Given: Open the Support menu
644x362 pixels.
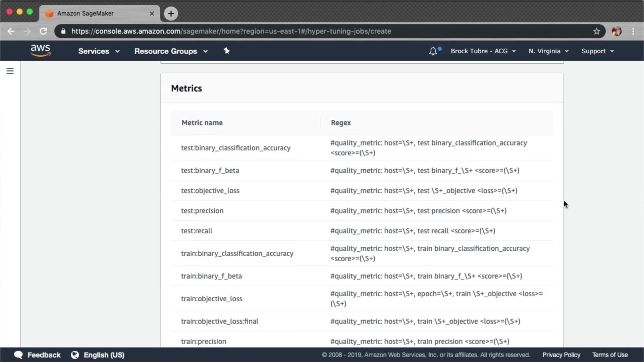Looking at the screenshot, I should pos(597,51).
